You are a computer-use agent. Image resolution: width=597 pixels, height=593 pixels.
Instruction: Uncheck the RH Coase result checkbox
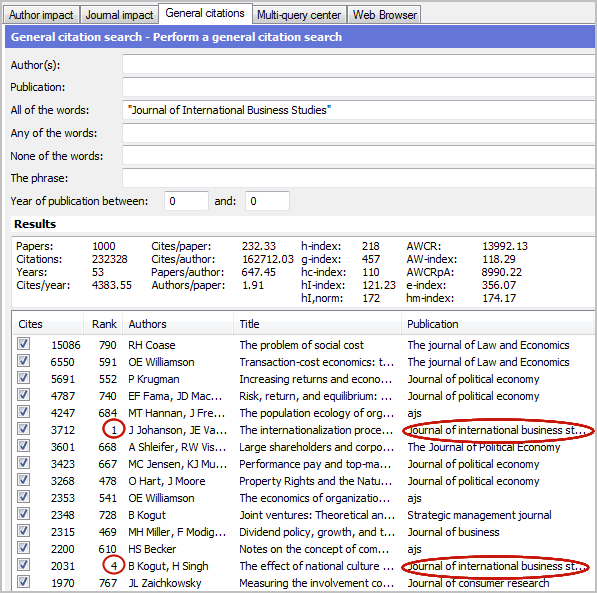point(23,344)
